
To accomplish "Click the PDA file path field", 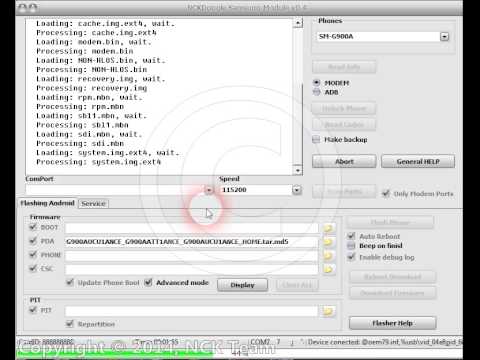I will [x=192, y=242].
